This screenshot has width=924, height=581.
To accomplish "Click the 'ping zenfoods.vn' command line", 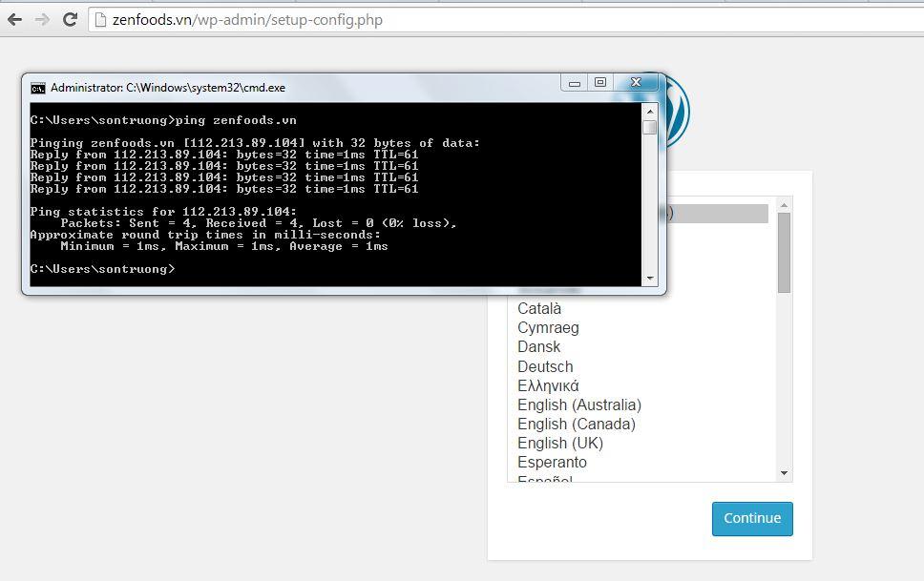I will (163, 120).
